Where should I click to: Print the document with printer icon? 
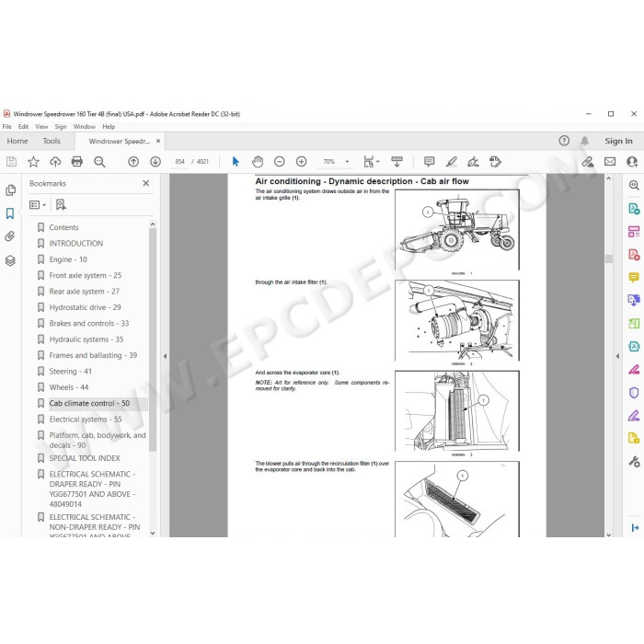[76, 162]
